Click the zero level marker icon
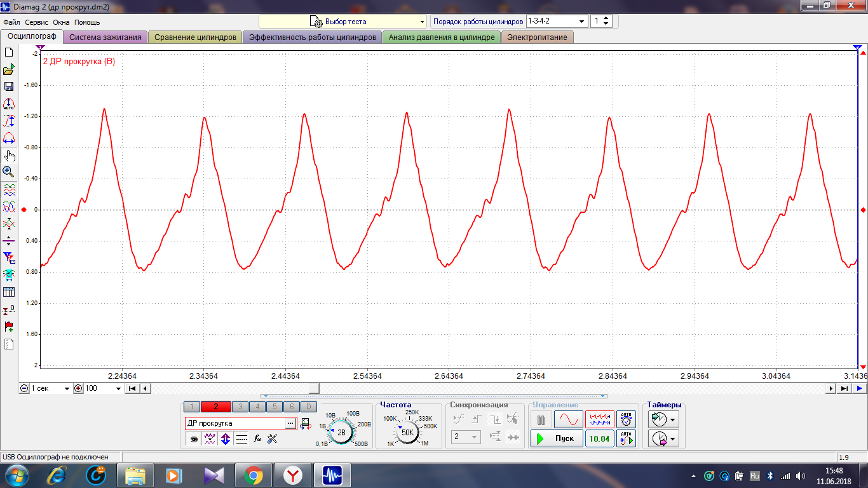The width and height of the screenshot is (868, 488). coord(9,309)
